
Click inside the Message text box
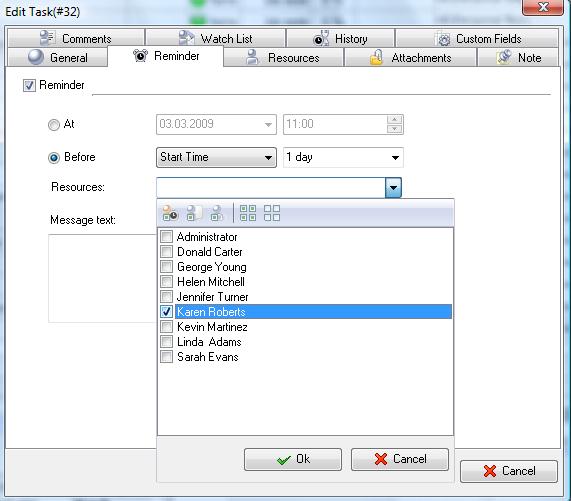pyautogui.click(x=102, y=279)
